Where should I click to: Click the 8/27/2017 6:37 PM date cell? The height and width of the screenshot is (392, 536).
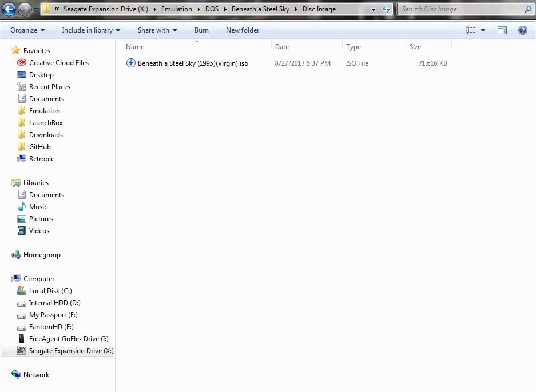pos(303,63)
